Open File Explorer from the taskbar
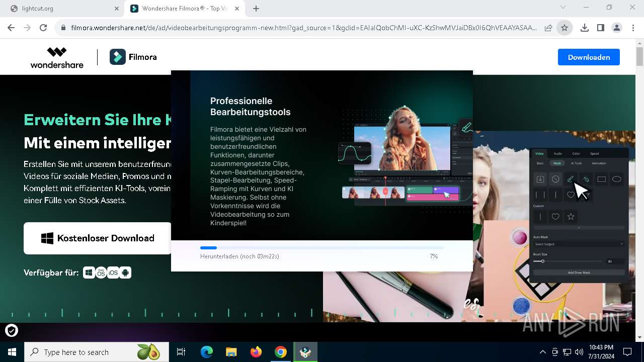Image resolution: width=644 pixels, height=362 pixels. point(231,352)
